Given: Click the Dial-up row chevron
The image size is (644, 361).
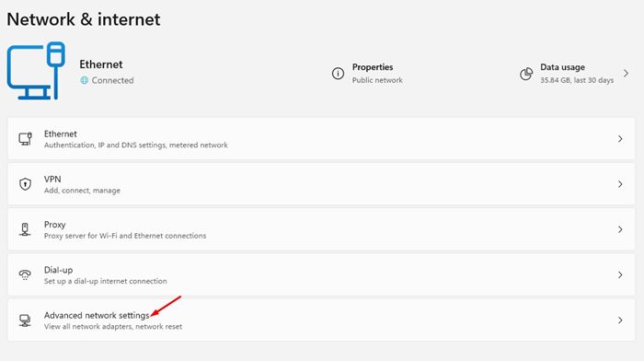Looking at the screenshot, I should pyautogui.click(x=620, y=274).
